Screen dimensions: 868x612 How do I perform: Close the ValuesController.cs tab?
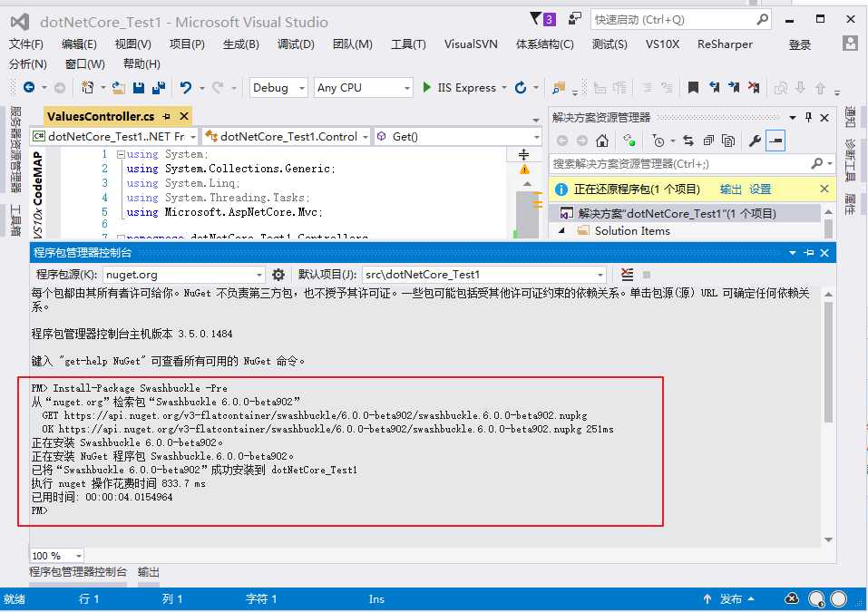coord(184,116)
